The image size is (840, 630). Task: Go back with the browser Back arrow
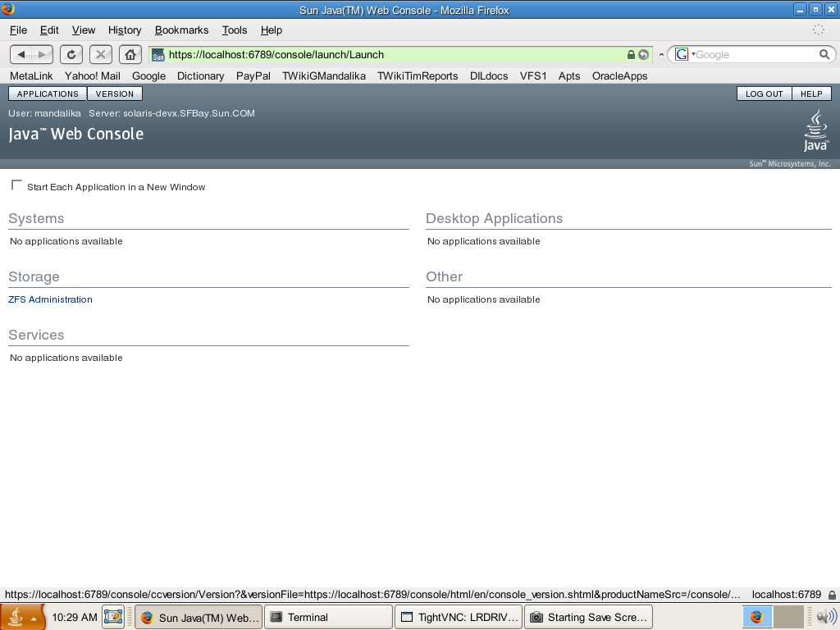[21, 54]
